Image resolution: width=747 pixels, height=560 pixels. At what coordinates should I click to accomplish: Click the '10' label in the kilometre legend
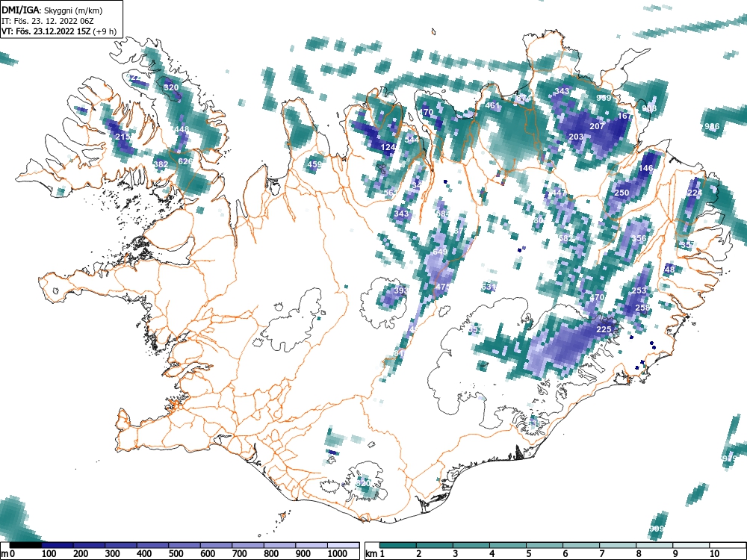(x=713, y=554)
